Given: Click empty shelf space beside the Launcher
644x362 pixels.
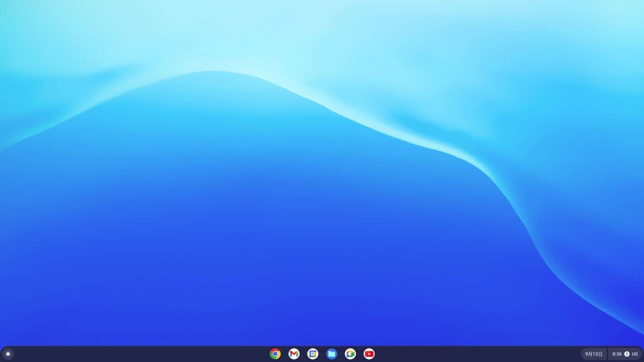Looking at the screenshot, I should (x=130, y=354).
